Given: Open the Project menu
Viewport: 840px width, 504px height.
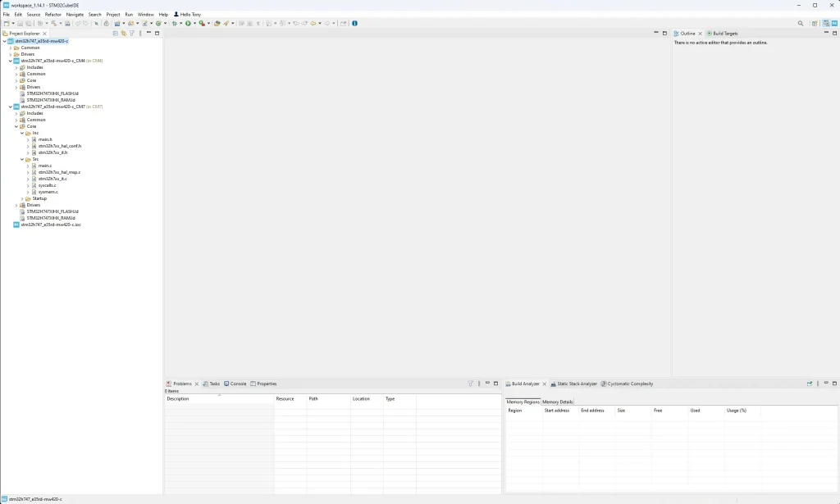Looking at the screenshot, I should click(113, 14).
